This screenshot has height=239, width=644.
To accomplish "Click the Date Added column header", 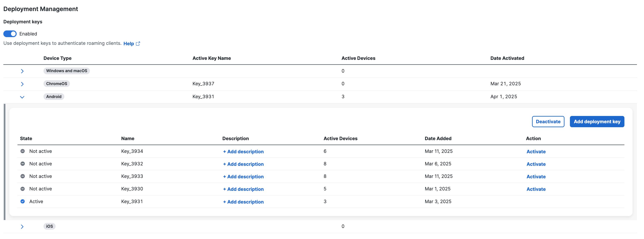I will (x=438, y=138).
